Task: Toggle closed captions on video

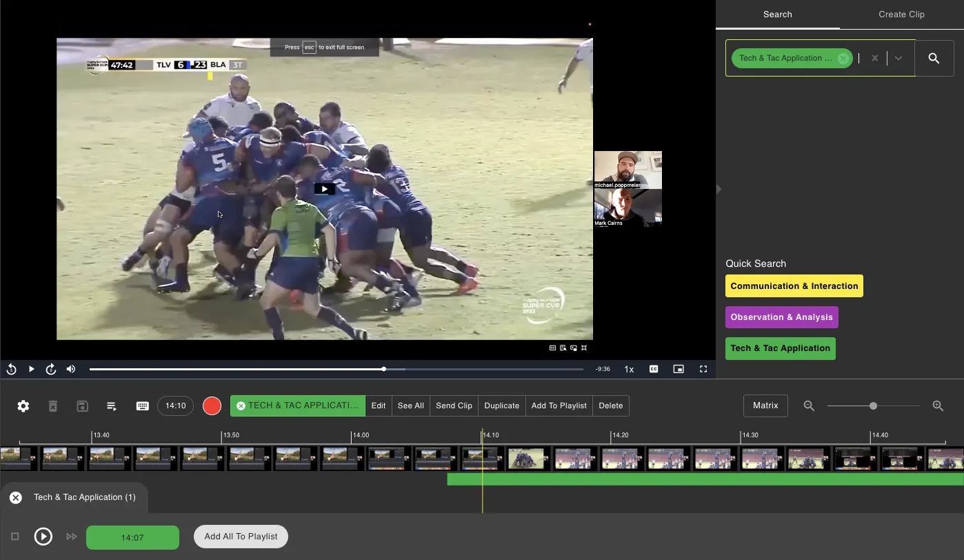Action: click(654, 369)
